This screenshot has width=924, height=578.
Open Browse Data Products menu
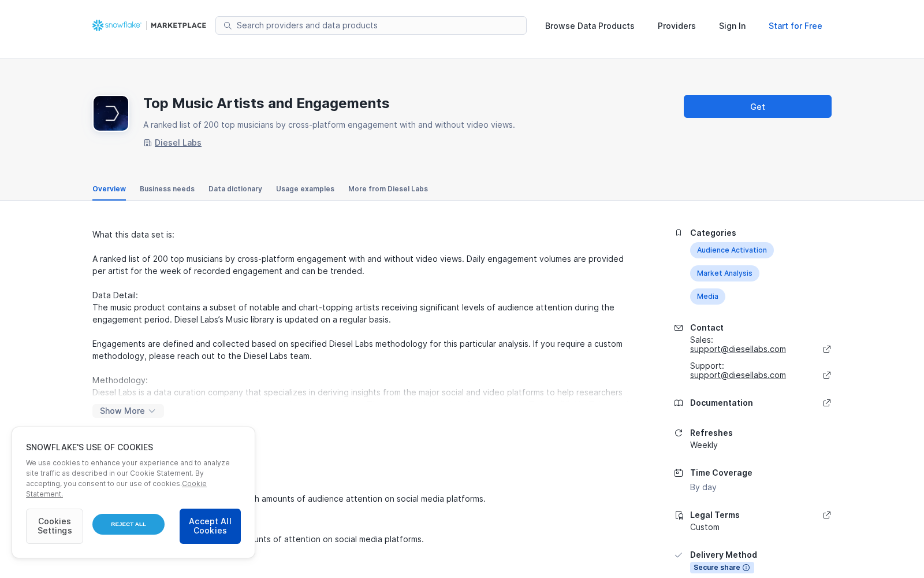[590, 26]
